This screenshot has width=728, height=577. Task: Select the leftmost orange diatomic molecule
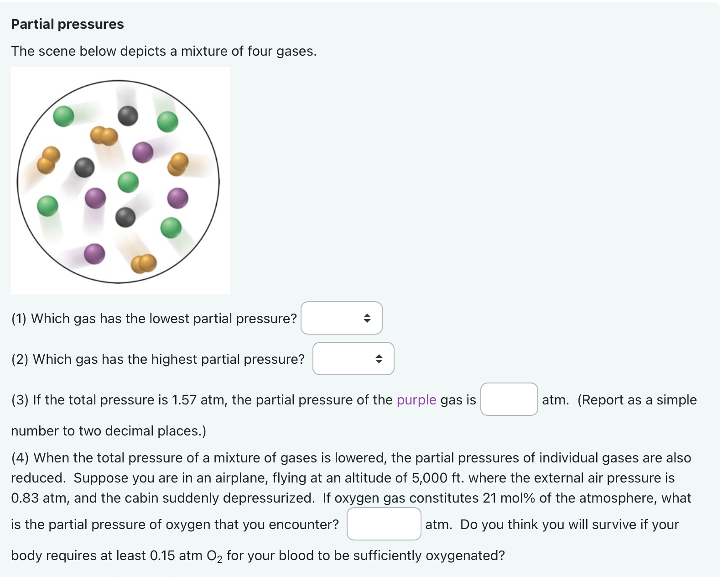(48, 160)
